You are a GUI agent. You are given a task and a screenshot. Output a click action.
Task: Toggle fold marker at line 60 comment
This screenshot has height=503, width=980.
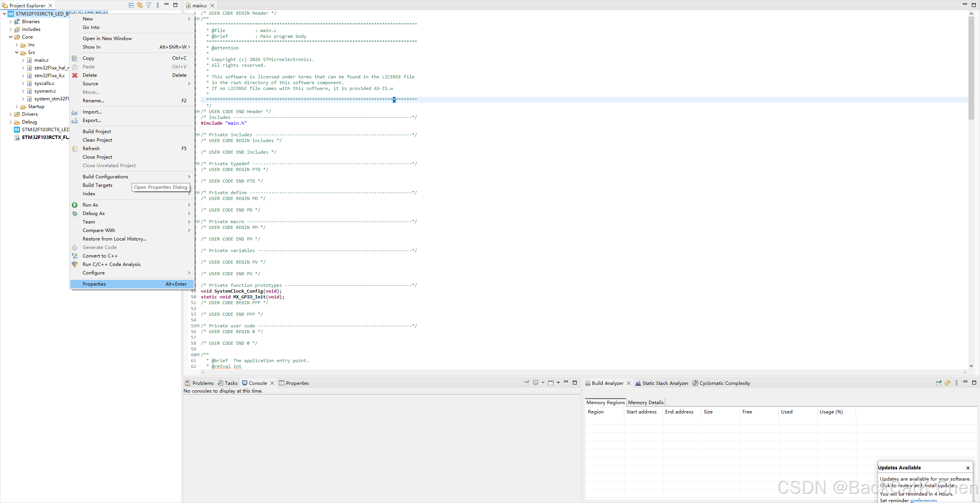click(x=198, y=355)
